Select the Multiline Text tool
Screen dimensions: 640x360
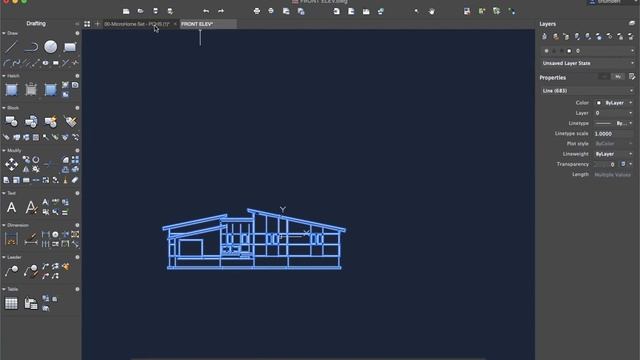coord(11,207)
